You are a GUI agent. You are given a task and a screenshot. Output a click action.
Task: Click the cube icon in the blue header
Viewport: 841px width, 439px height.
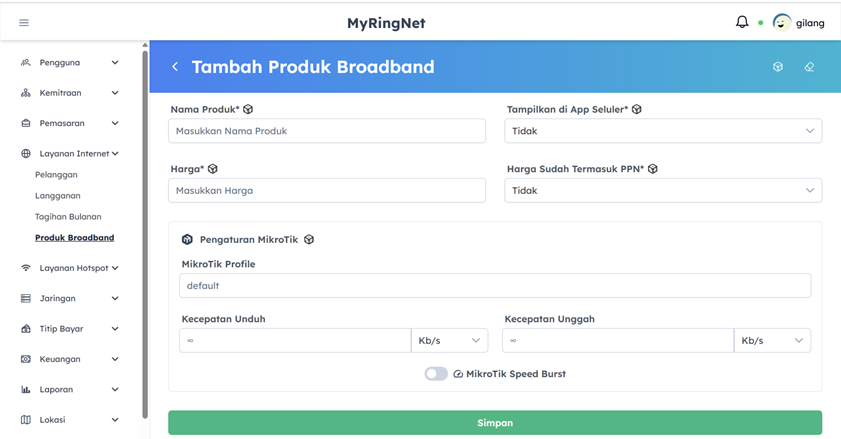click(x=778, y=67)
